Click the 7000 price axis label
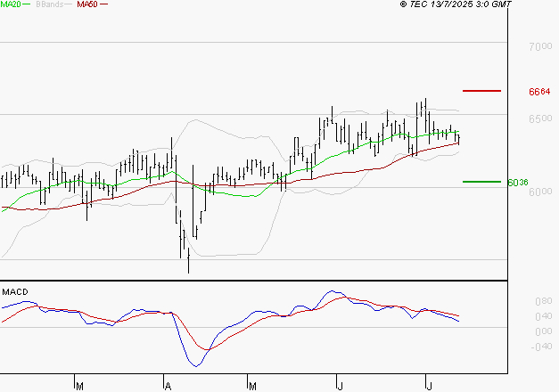The width and height of the screenshot is (559, 392). point(540,46)
